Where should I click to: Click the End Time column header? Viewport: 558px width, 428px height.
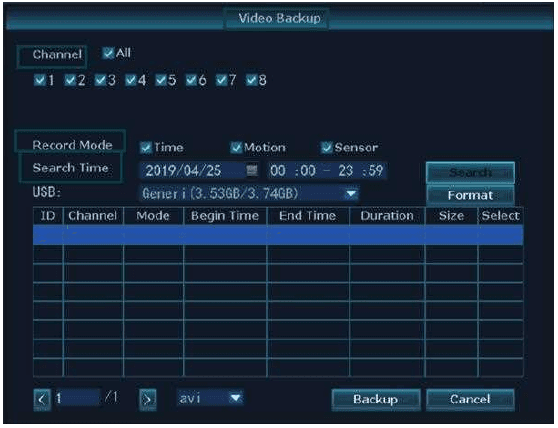click(x=308, y=216)
